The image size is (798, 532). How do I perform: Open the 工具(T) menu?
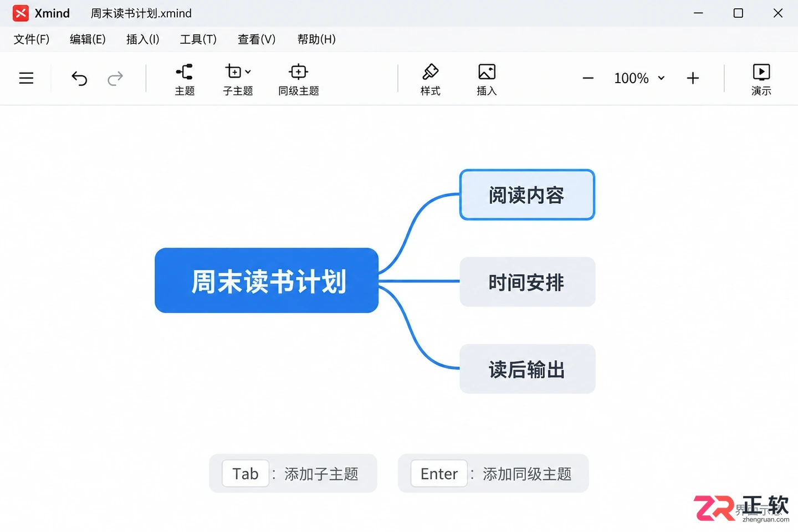(x=198, y=39)
